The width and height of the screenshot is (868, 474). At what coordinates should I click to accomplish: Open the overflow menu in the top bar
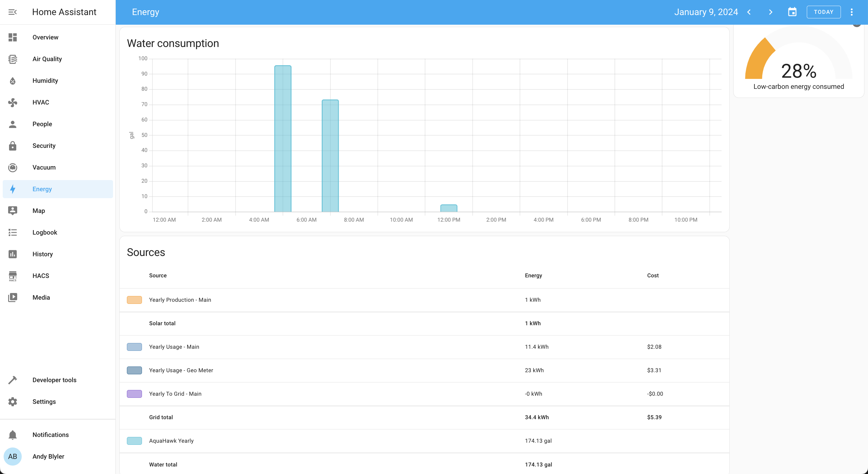coord(852,12)
